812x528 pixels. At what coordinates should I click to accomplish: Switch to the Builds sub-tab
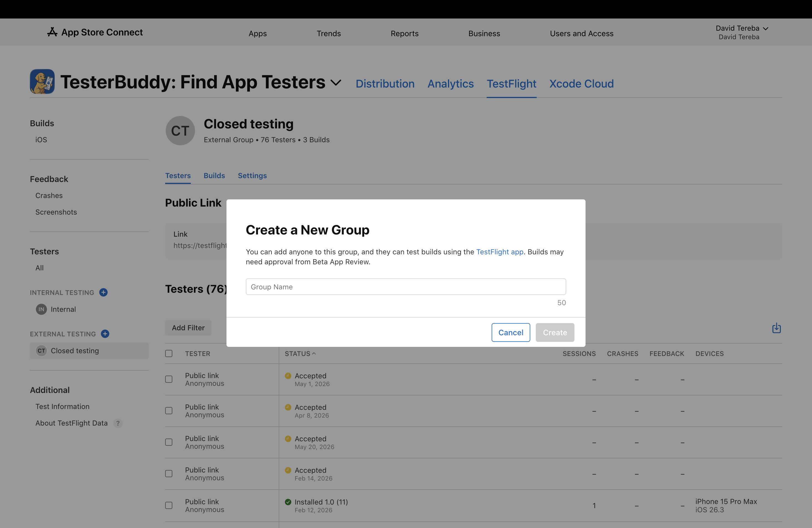pyautogui.click(x=214, y=176)
